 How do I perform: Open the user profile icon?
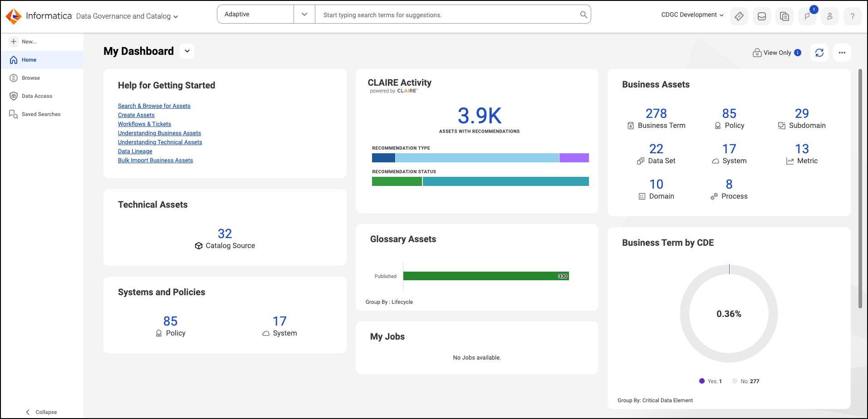(x=830, y=16)
